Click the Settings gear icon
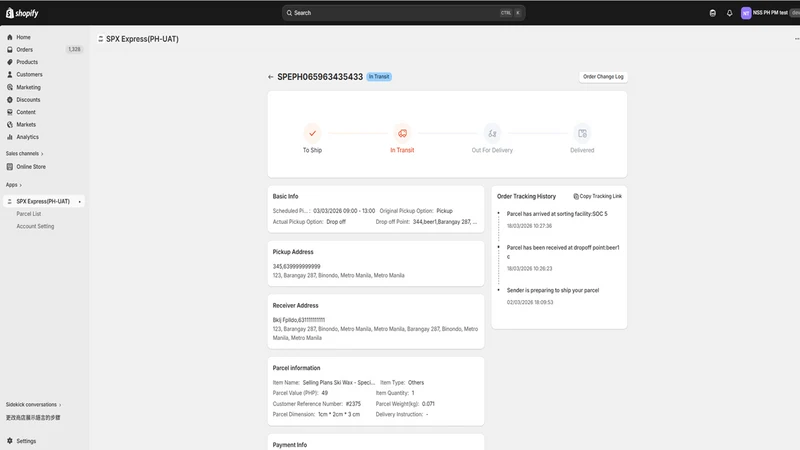The image size is (800, 450). 10,441
